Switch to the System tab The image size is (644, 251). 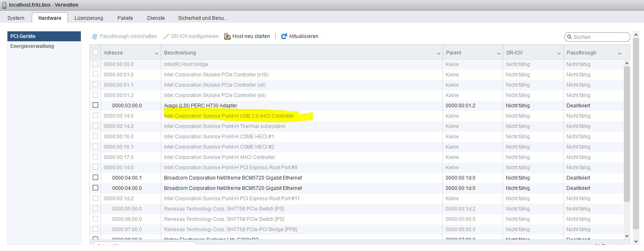(16, 18)
